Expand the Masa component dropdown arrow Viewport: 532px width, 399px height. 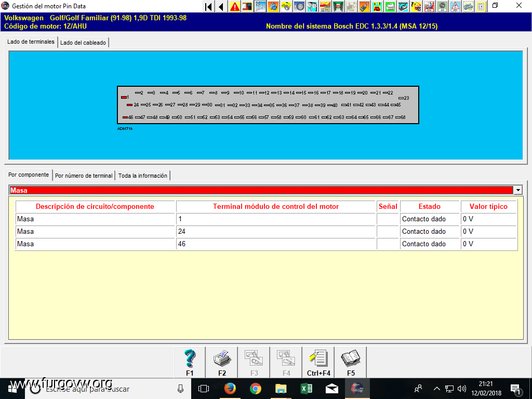point(518,190)
